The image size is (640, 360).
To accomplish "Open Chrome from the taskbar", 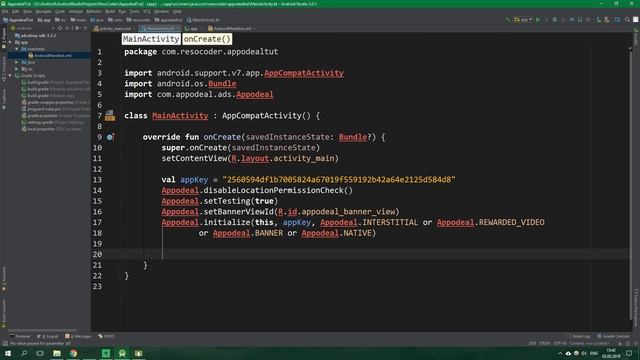I will (x=73, y=353).
